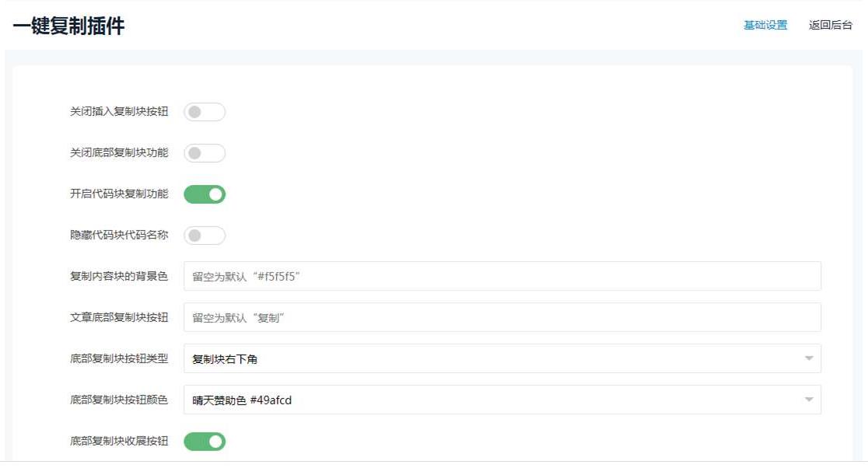Click the 隐藏代码块代码名称 label text
868x468 pixels.
[x=119, y=235]
